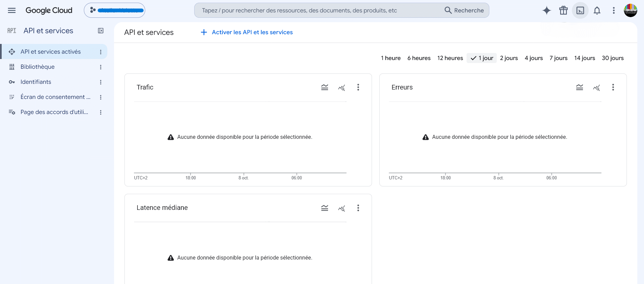The height and width of the screenshot is (284, 644).
Task: Select the 1 jour time range
Action: tap(482, 58)
